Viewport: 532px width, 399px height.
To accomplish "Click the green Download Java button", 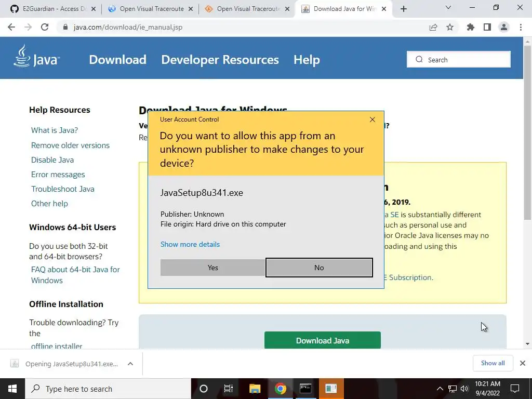I will click(322, 340).
